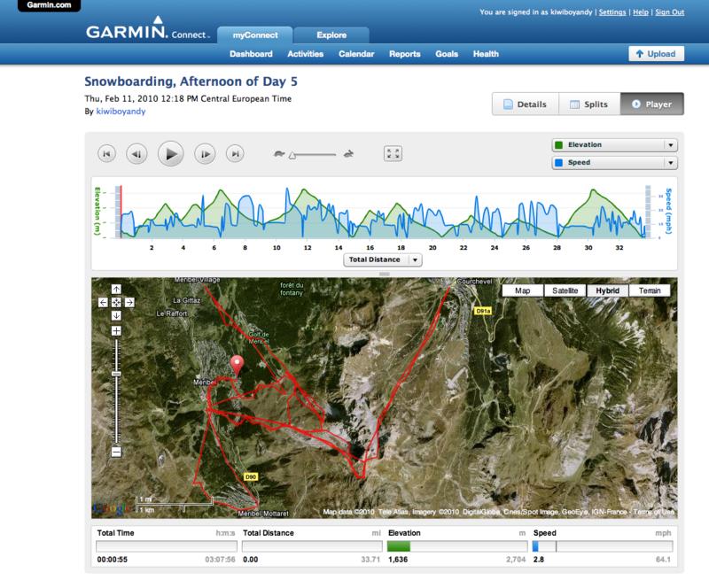Screen dimensions: 709x588
Task: Zoom in on the map
Action: [x=116, y=331]
